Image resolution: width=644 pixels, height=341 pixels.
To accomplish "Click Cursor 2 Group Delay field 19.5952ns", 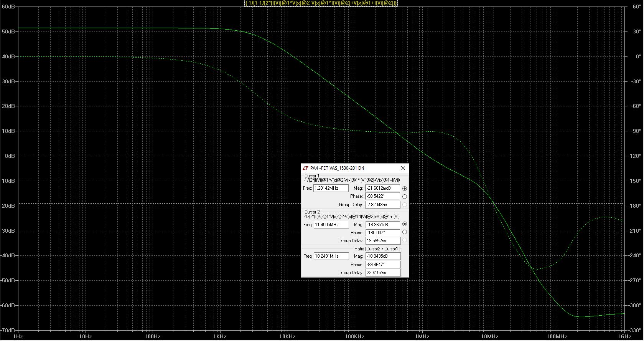I will pyautogui.click(x=383, y=241).
